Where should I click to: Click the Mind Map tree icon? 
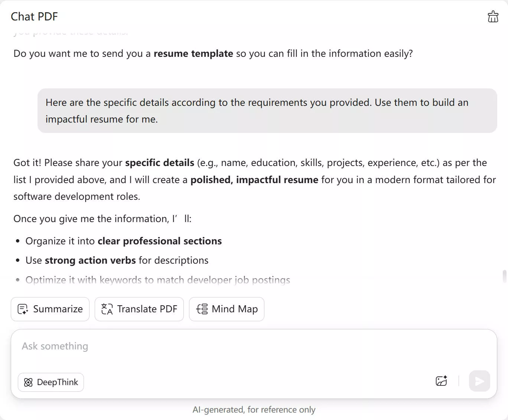click(x=202, y=309)
